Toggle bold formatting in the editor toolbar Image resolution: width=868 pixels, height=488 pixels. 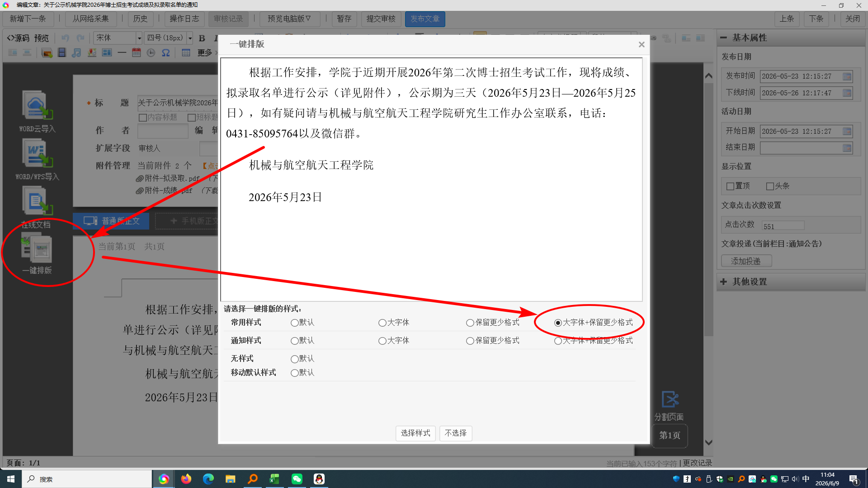(x=202, y=38)
